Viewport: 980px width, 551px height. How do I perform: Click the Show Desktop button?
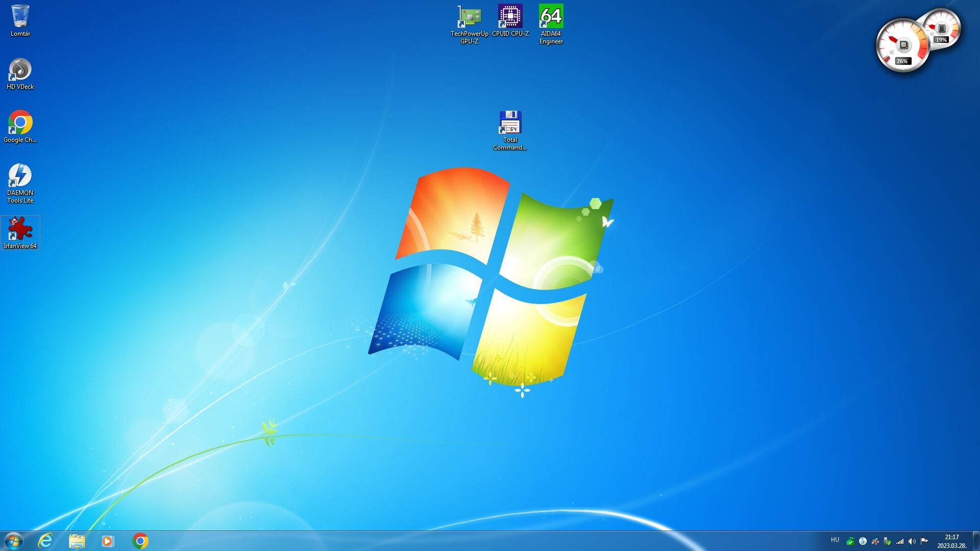(976, 541)
